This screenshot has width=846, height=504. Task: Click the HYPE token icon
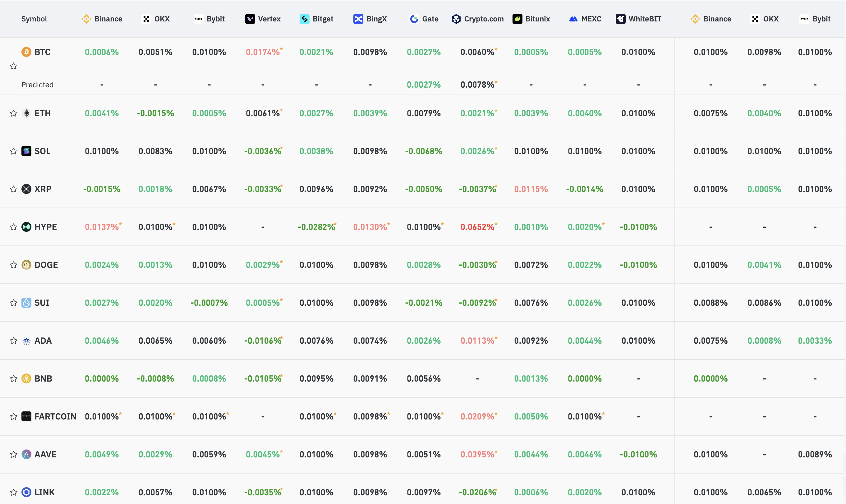[26, 227]
